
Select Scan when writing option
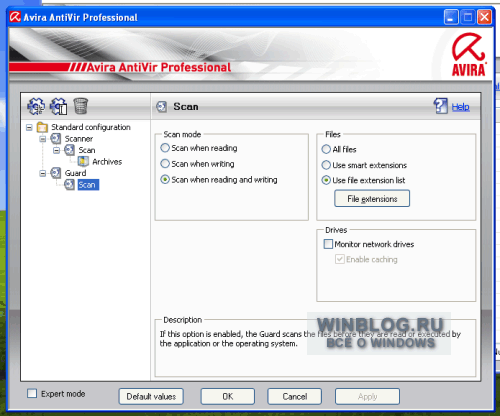click(x=165, y=164)
